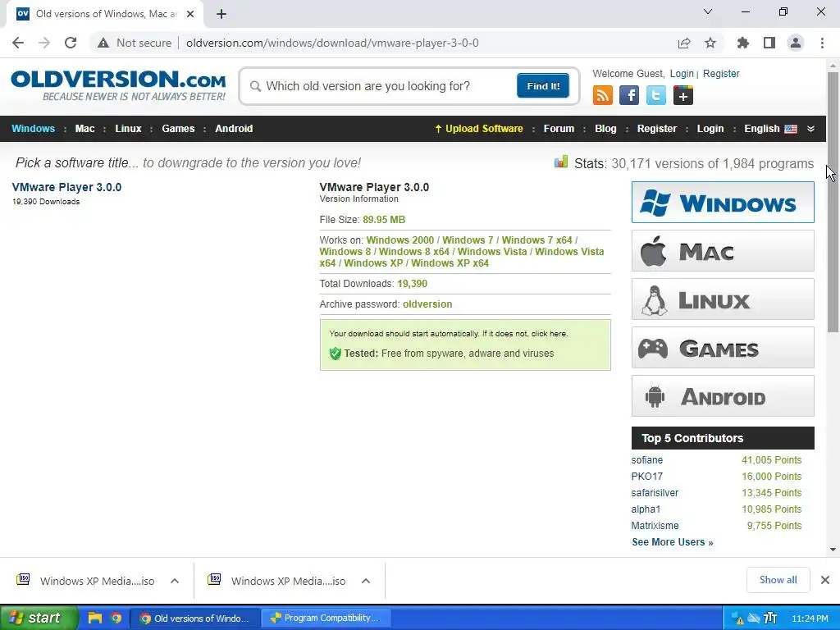This screenshot has height=630, width=840.
Task: Open contributor alpha1's profile
Action: click(x=646, y=509)
